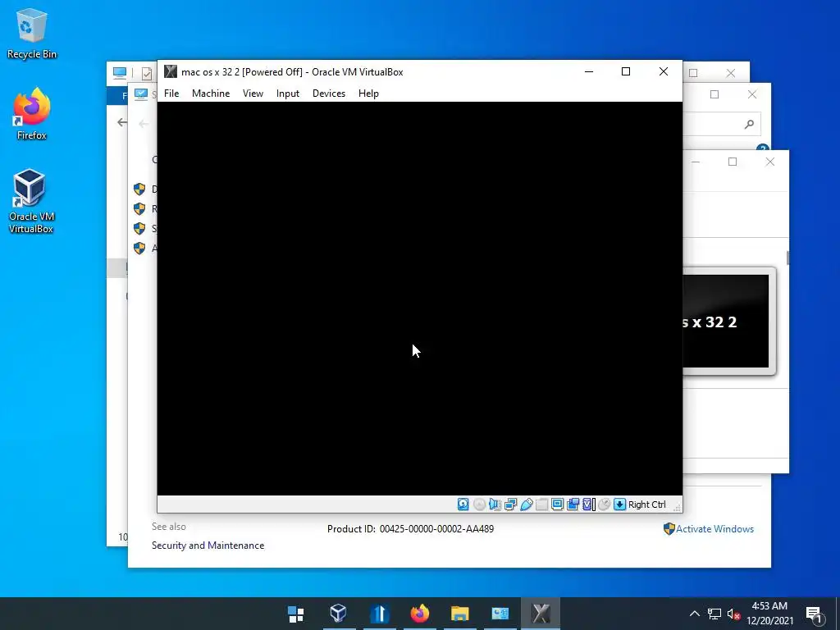The image size is (840, 630).
Task: Open the Security and Maintenance link
Action: (x=208, y=546)
